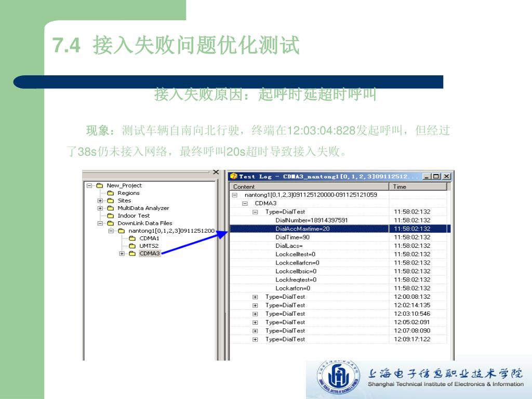Select the Sites folder icon
Screen dimensions: 532x399
pos(110,201)
